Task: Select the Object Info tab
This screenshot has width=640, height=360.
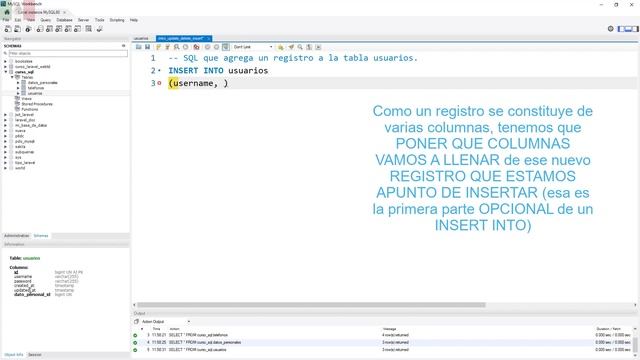Action: click(14, 355)
